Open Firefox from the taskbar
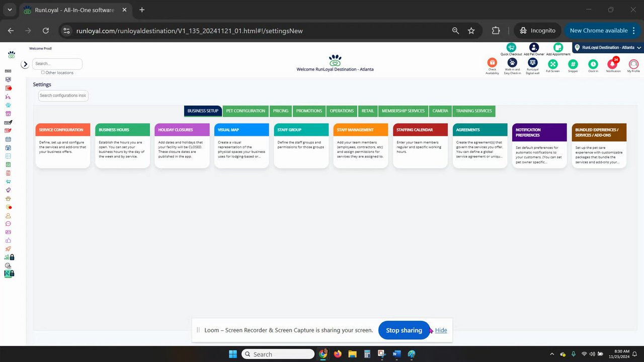Screen dimensions: 644x362 [x=338, y=354]
